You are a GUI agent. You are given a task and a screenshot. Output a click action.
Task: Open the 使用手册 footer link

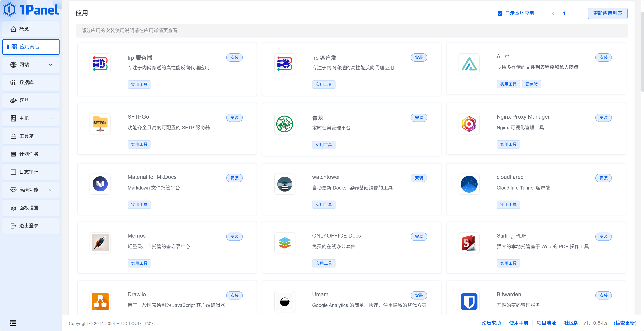[x=519, y=323]
